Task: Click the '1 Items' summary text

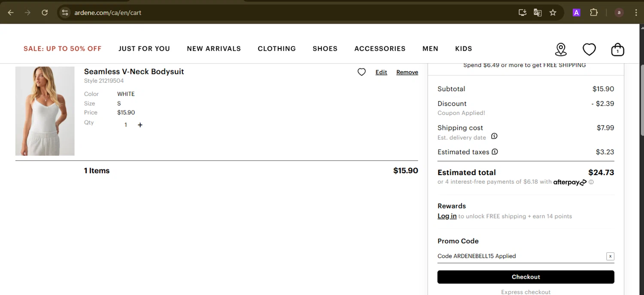Action: click(x=97, y=171)
